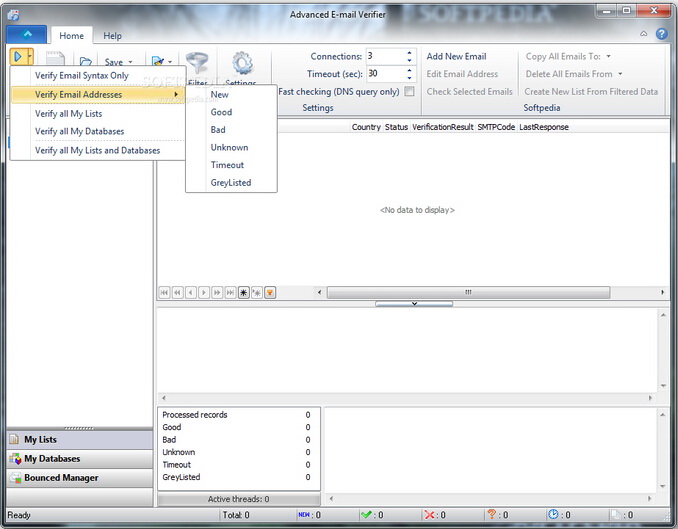Open the My Databases panel
Image resolution: width=678 pixels, height=529 pixels.
tap(80, 458)
